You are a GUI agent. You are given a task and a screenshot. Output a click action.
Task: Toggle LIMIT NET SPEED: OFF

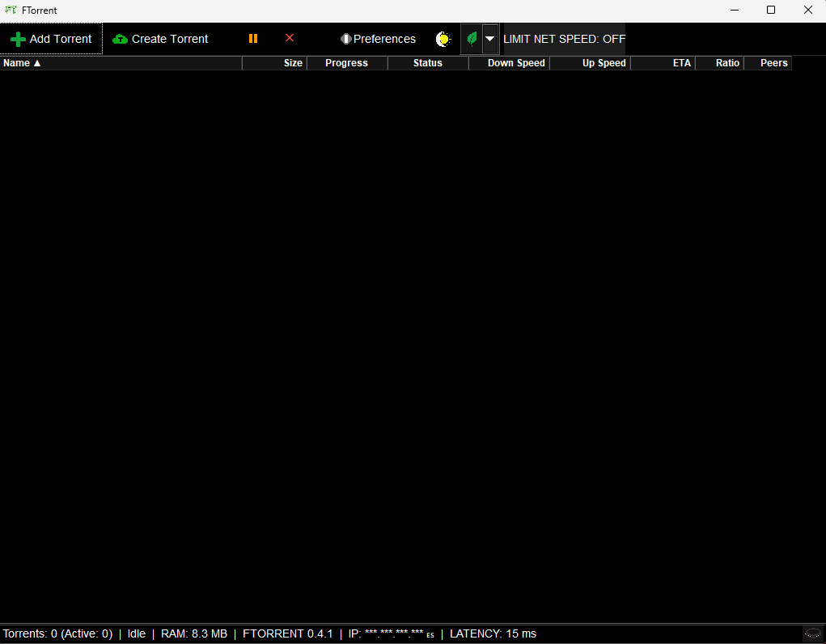click(564, 39)
